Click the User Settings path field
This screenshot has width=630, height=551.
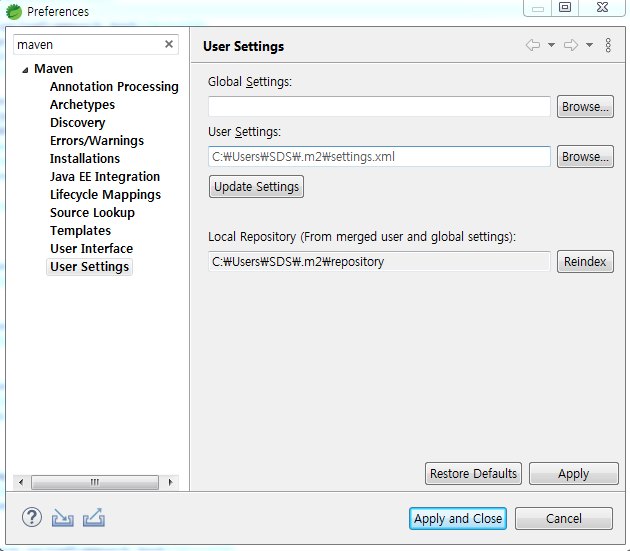[379, 156]
